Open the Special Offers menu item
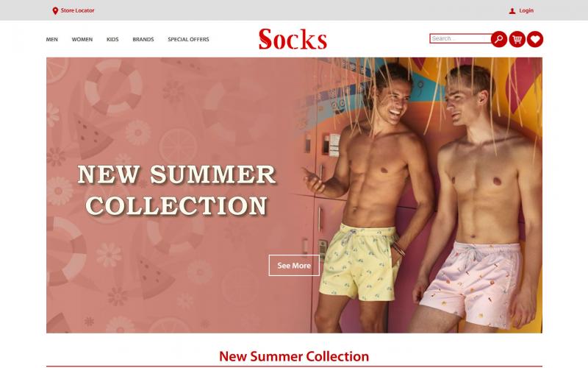588x368 pixels. tap(188, 40)
